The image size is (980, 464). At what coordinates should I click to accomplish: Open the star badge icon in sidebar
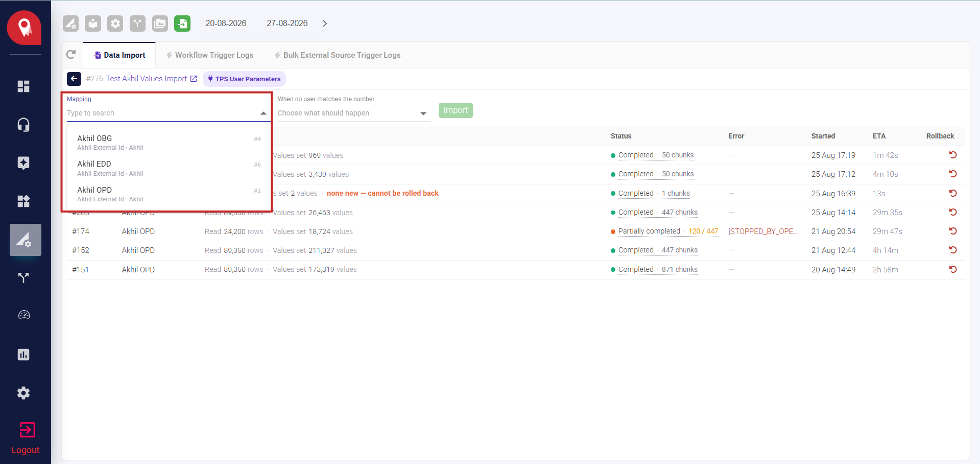click(23, 163)
